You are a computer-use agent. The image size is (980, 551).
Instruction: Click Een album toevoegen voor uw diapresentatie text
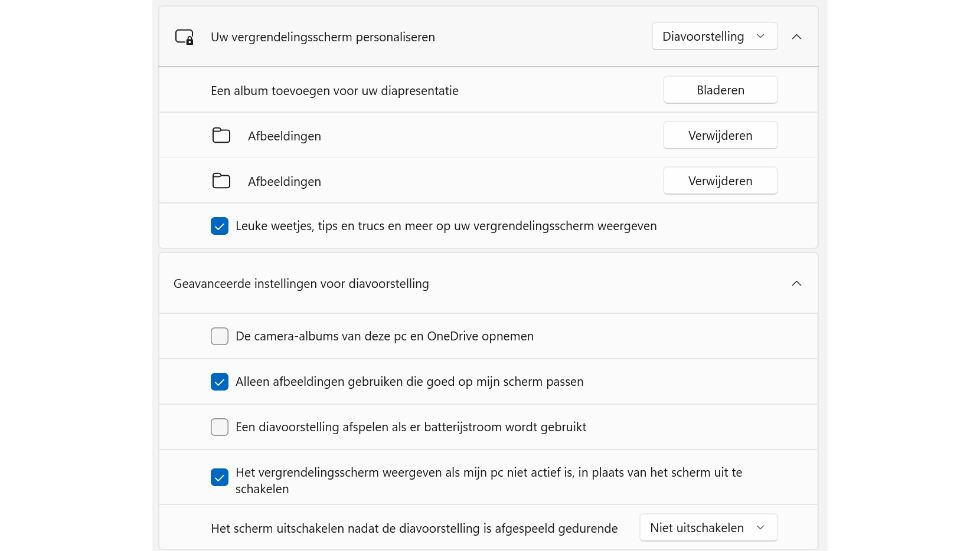[x=334, y=91]
